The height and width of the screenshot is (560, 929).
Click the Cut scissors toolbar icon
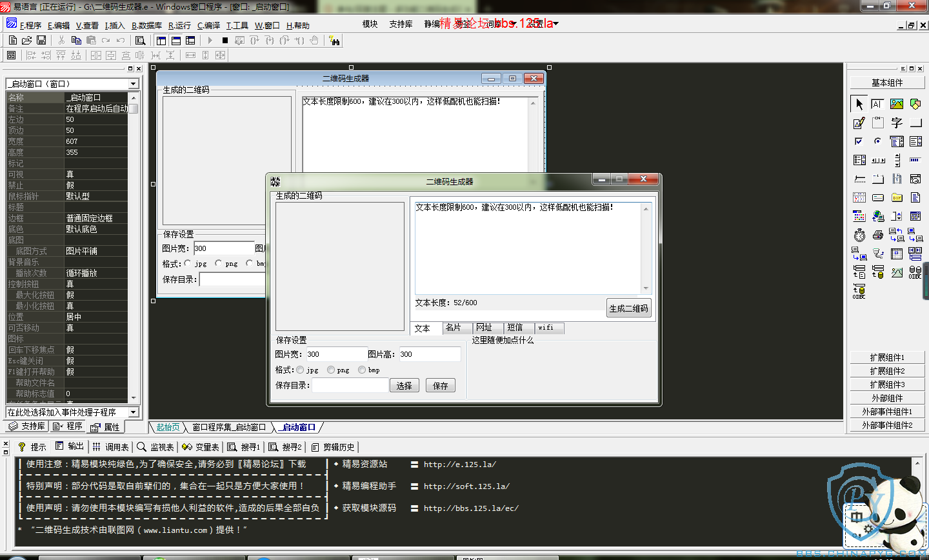pos(61,40)
